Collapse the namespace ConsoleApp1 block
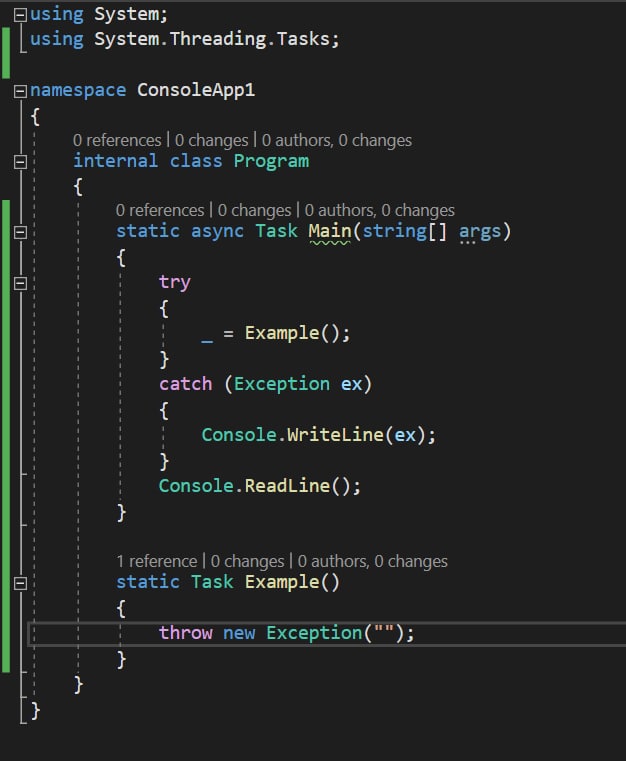This screenshot has width=626, height=761. point(20,91)
